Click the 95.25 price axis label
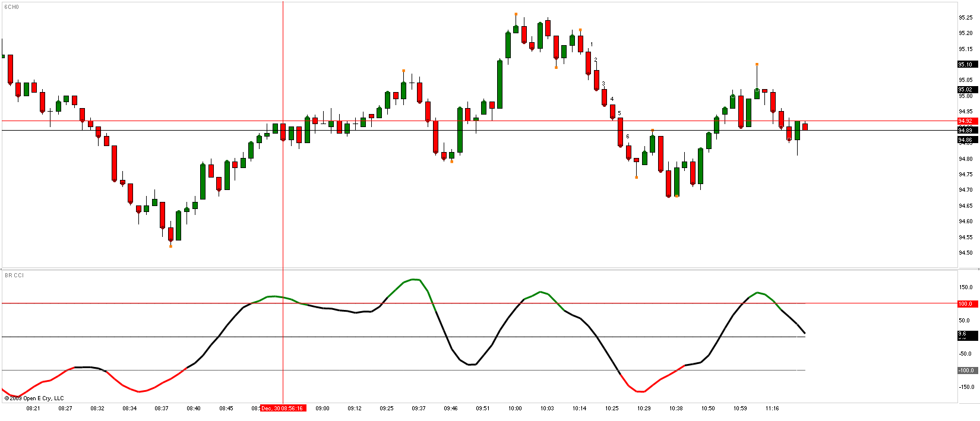The height and width of the screenshot is (421, 980). (x=966, y=17)
